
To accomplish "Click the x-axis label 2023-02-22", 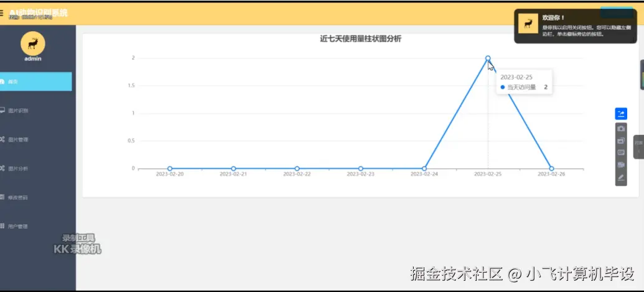I will (x=297, y=174).
